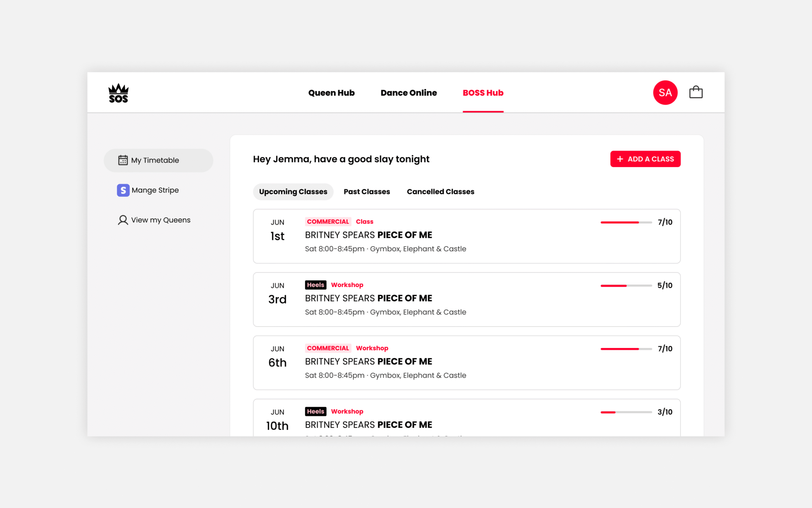Click the time and venue line on Jun 3rd

coord(385,312)
